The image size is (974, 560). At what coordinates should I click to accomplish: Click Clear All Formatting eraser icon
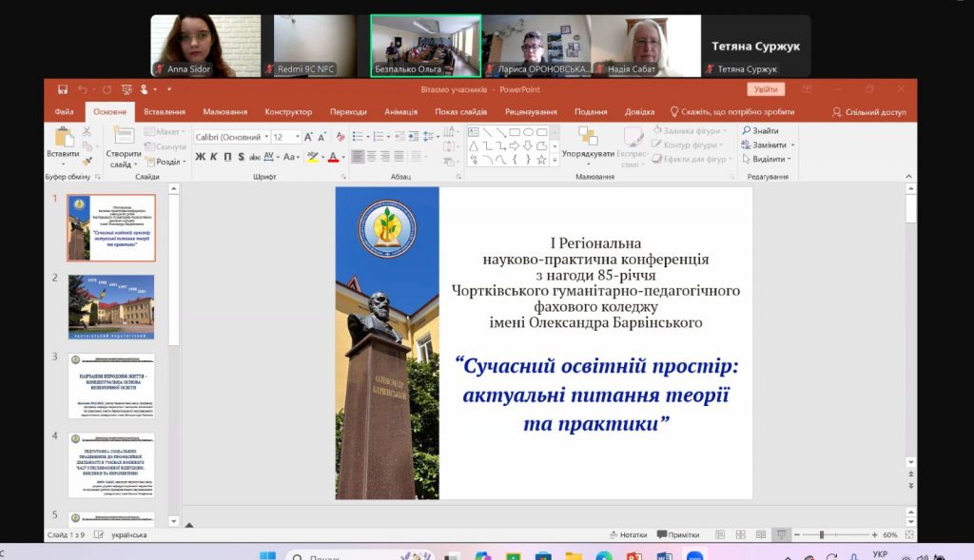pos(340,137)
